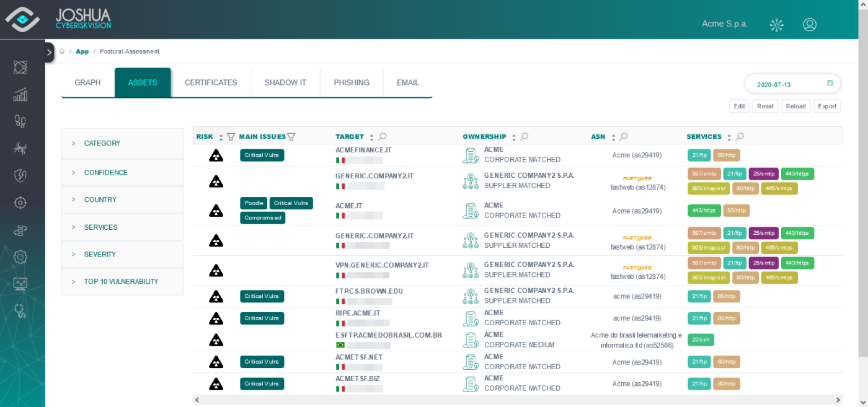
Task: Go to the EMAIL tab
Action: [408, 82]
